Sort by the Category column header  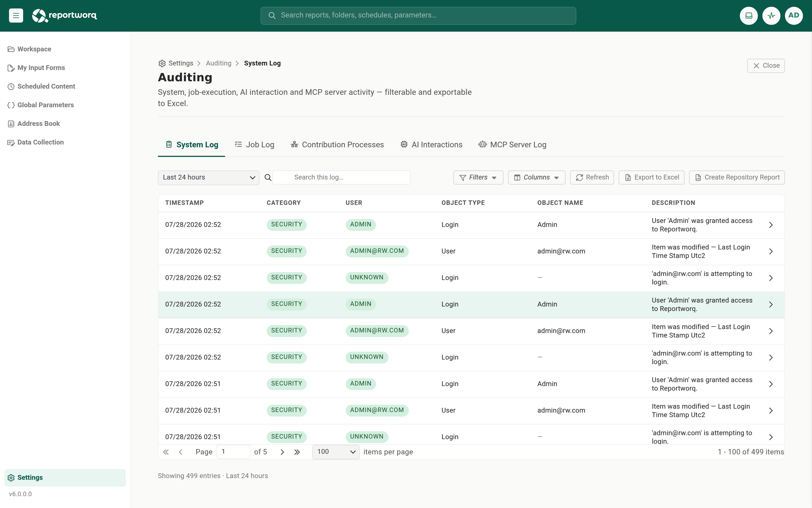pos(284,203)
